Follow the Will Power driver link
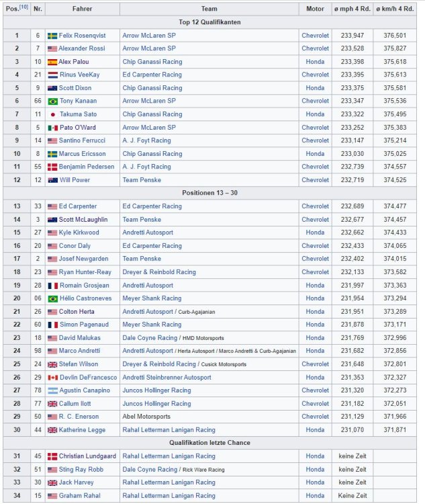The width and height of the screenshot is (425, 504). [x=74, y=180]
